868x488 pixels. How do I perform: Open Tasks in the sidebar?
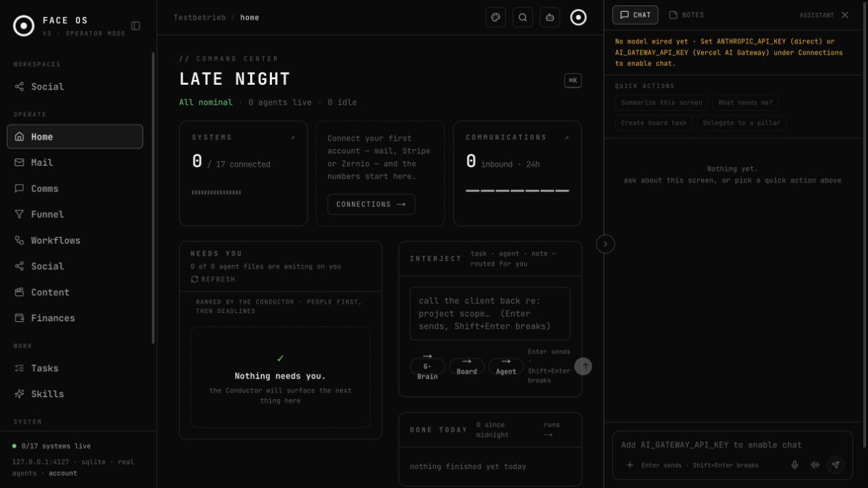(x=75, y=368)
